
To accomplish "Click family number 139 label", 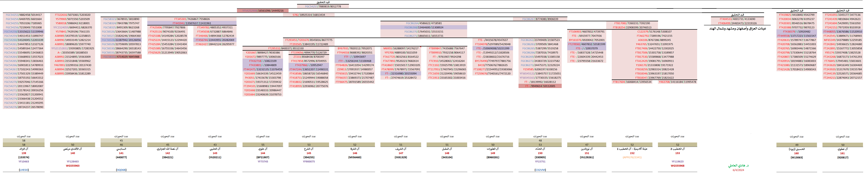I will click(x=24, y=153).
